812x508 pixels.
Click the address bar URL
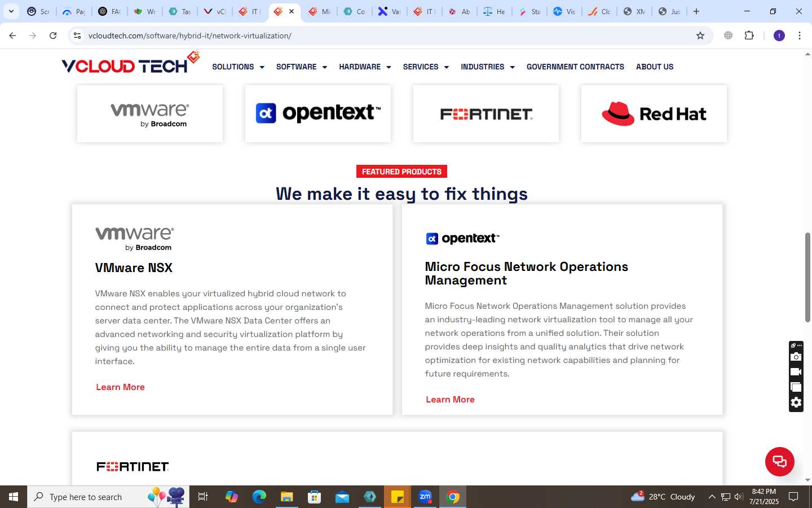[x=190, y=36]
